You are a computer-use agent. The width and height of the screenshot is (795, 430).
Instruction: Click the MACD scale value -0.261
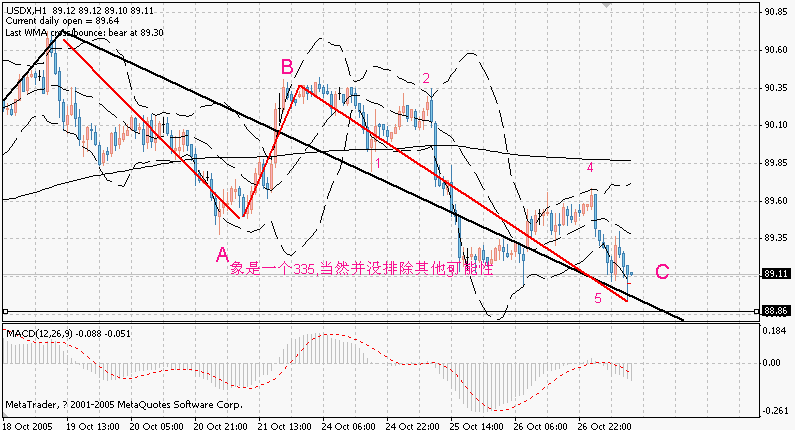tap(776, 410)
